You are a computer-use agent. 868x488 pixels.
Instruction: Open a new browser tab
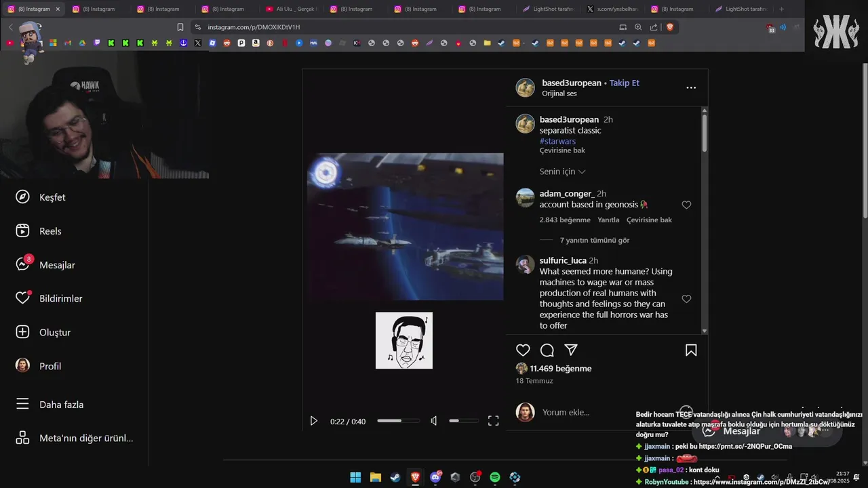pyautogui.click(x=781, y=9)
